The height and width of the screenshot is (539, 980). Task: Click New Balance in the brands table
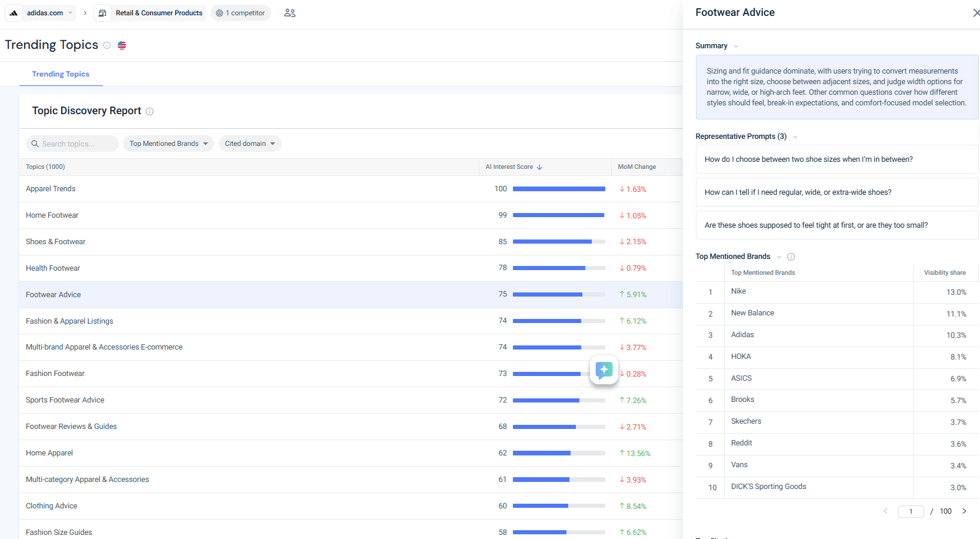click(752, 313)
